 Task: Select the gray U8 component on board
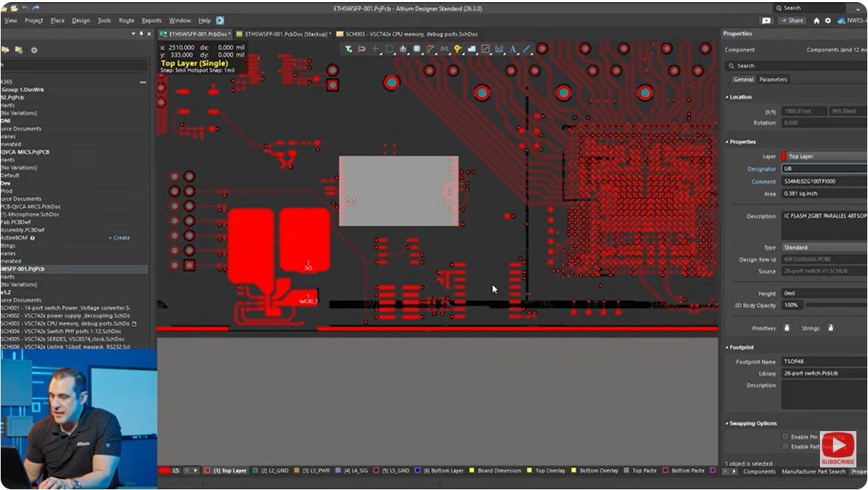(399, 190)
